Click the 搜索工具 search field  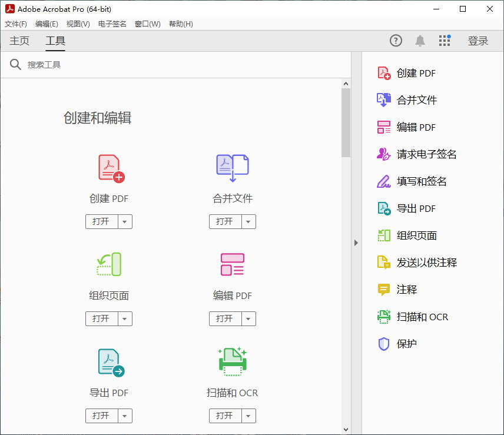(177, 65)
